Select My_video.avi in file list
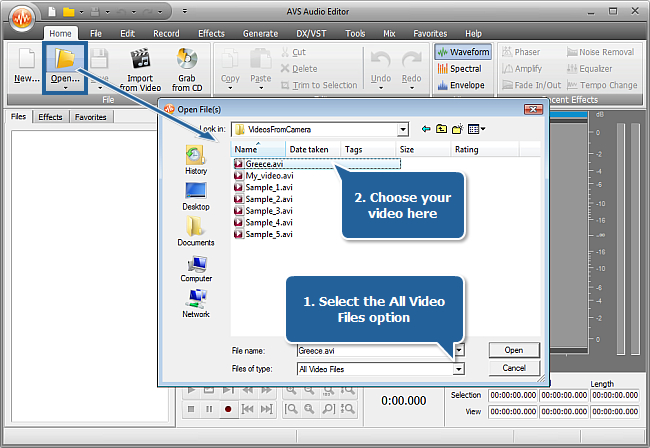This screenshot has width=650, height=448. 264,176
